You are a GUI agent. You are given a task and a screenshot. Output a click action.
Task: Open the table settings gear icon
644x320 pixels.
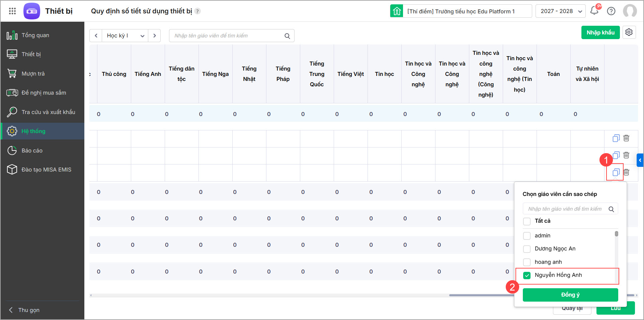point(629,32)
